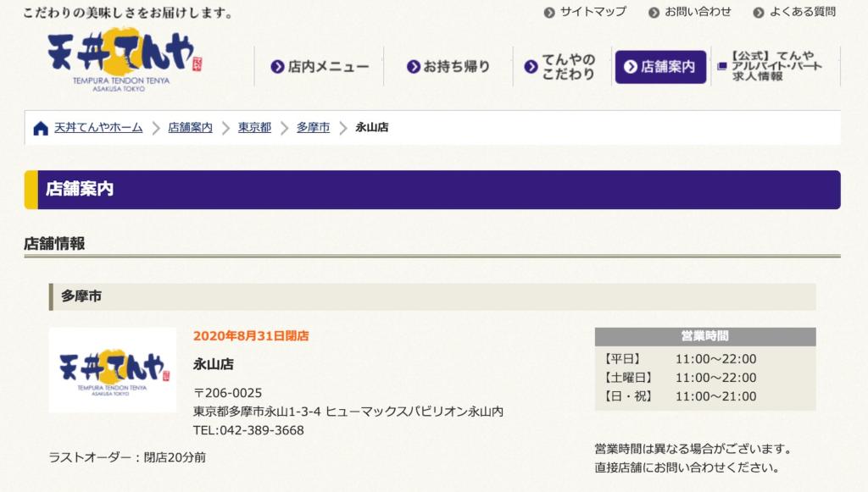Viewport: 868px width, 492px height.
Task: Click the small icon beside the アルバイト・パート求人情報 link
Action: click(x=722, y=66)
